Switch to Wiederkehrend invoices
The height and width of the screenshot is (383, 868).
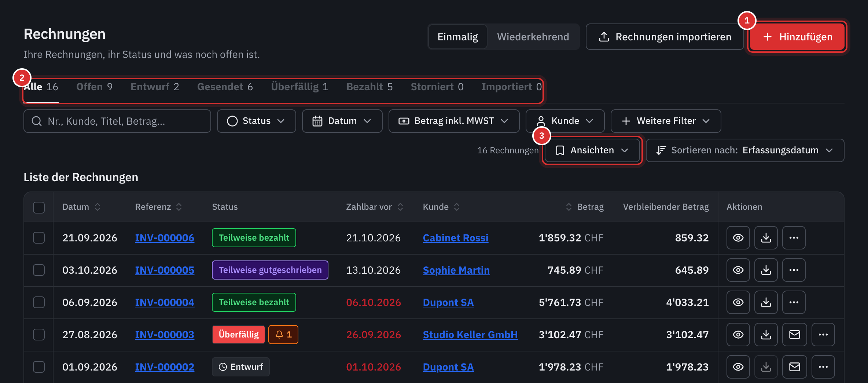tap(533, 37)
